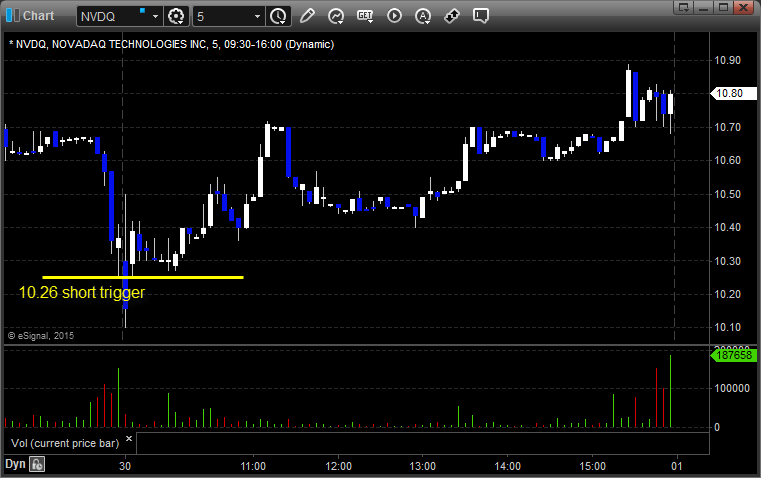Click the 14:00 time axis label
This screenshot has height=478, width=761.
(508, 466)
